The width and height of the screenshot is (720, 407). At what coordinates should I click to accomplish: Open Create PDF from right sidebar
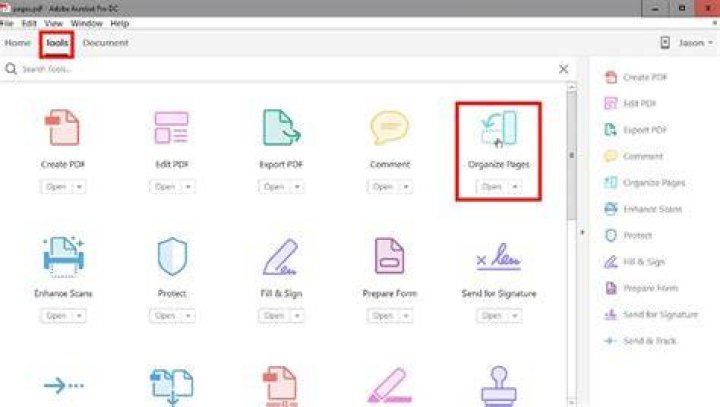636,77
